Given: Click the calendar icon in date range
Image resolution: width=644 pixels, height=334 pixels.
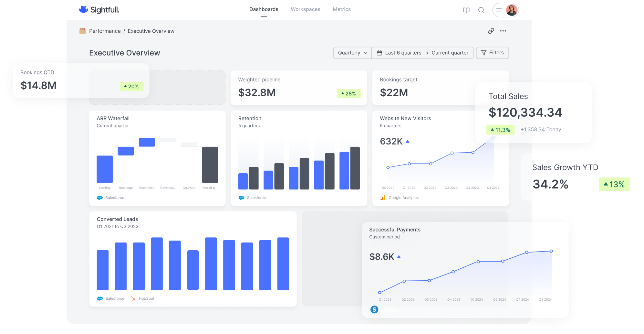Looking at the screenshot, I should click(379, 53).
